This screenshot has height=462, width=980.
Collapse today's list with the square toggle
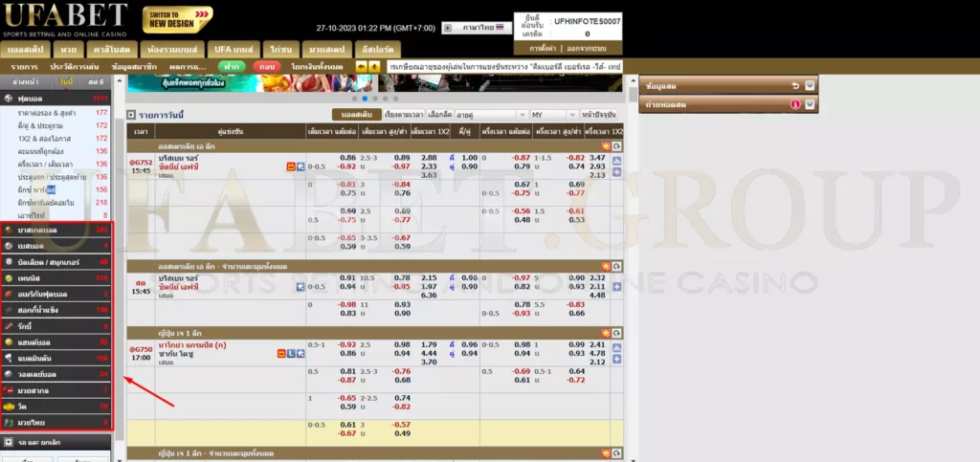click(131, 115)
